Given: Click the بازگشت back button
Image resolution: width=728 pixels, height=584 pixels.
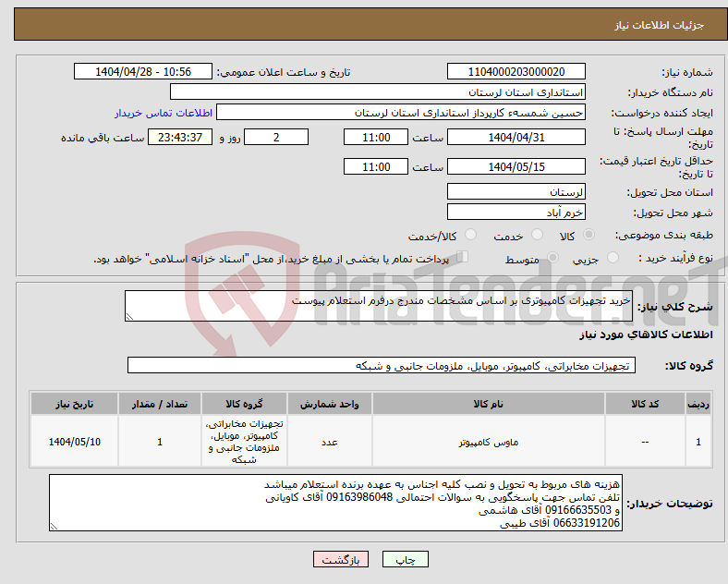Looking at the screenshot, I should click(x=341, y=559).
